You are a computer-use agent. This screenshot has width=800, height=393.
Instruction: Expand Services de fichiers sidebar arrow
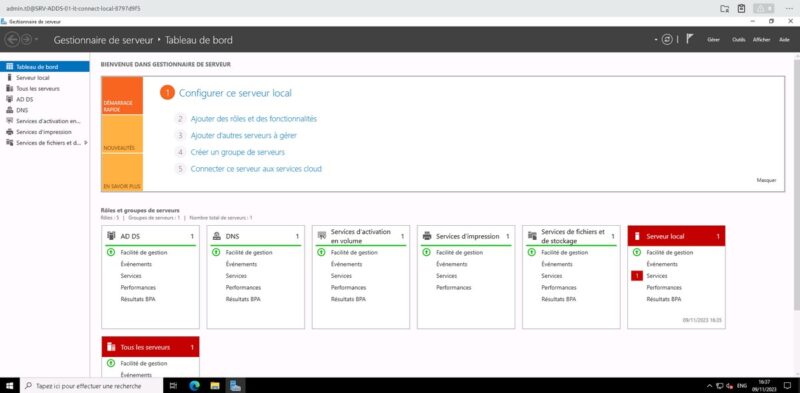pos(86,142)
